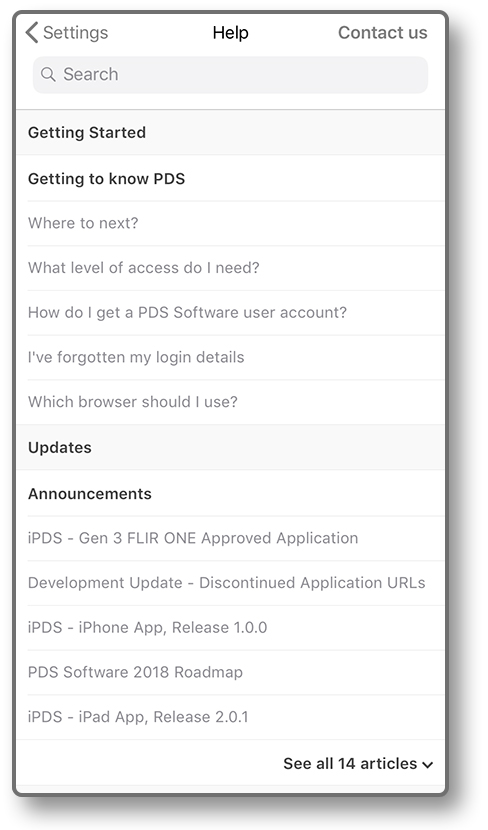The width and height of the screenshot is (488, 830).
Task: Open the Updates category header
Action: click(x=230, y=447)
